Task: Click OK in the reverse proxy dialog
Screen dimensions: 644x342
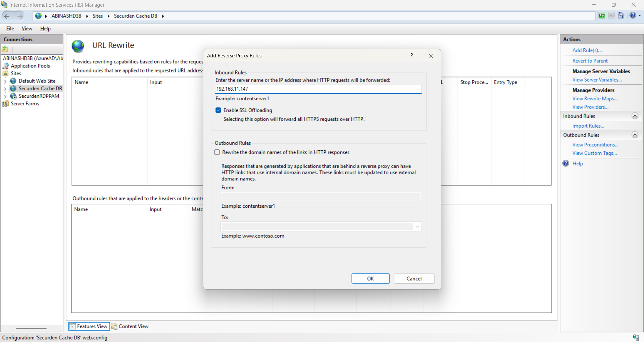Action: [x=370, y=279]
